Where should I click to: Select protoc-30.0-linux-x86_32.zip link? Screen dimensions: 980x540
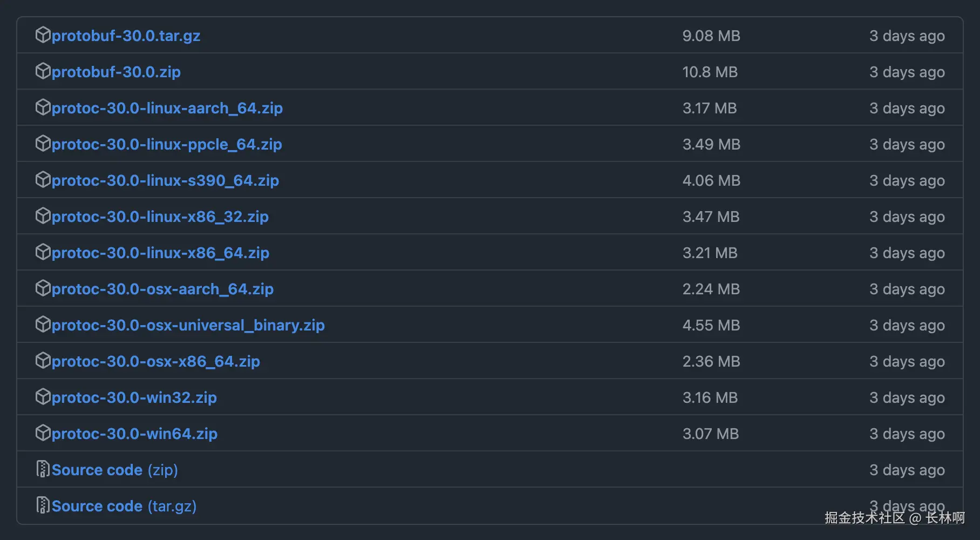point(160,217)
